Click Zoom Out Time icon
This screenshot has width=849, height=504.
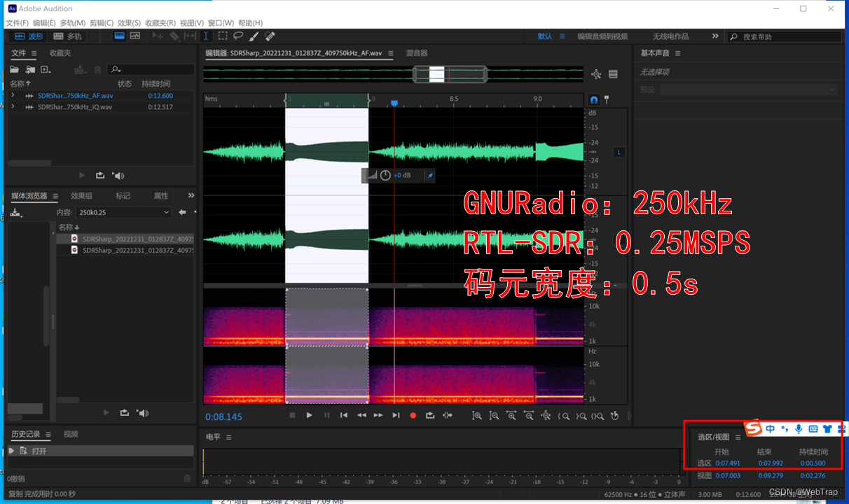[x=529, y=416]
